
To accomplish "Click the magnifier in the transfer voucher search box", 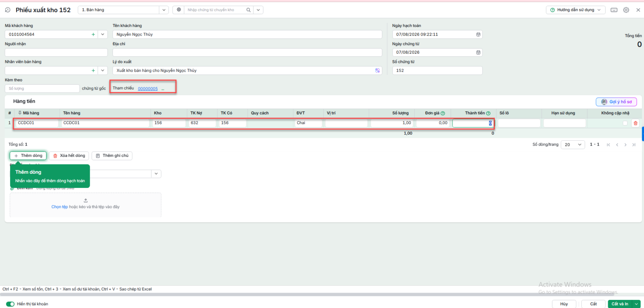I will [249, 10].
